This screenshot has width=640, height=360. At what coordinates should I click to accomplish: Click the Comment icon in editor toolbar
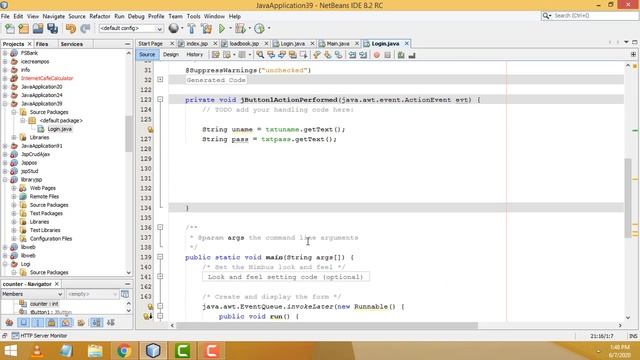click(x=401, y=55)
